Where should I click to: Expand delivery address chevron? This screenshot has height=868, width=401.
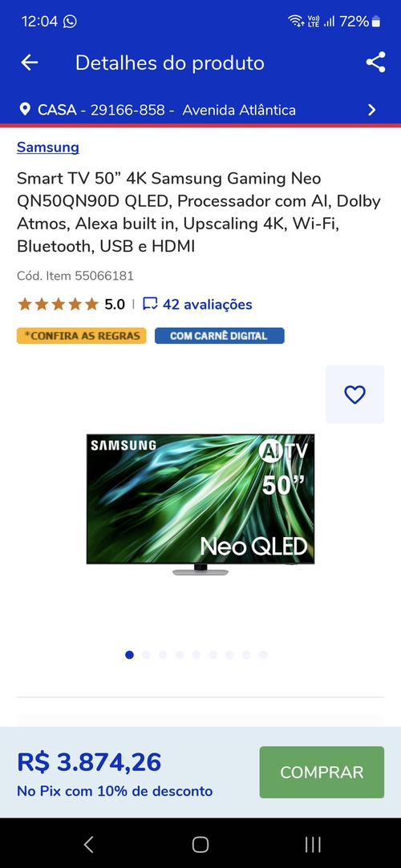[371, 110]
